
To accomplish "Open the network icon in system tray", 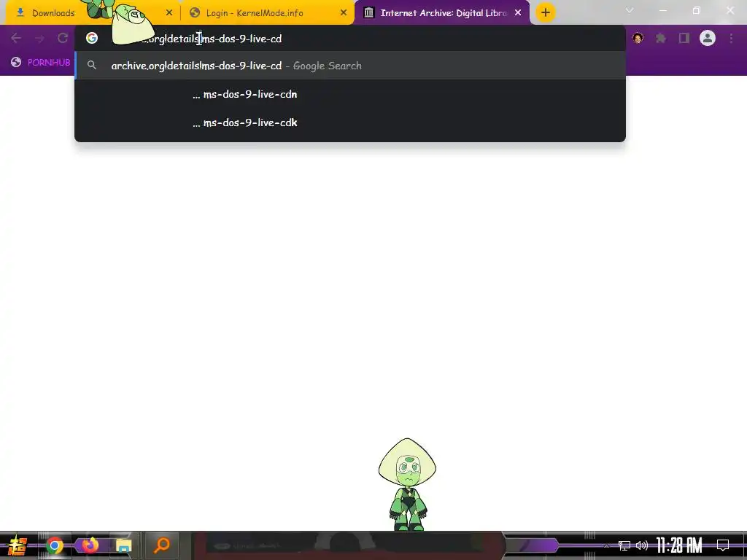I will coord(624,545).
